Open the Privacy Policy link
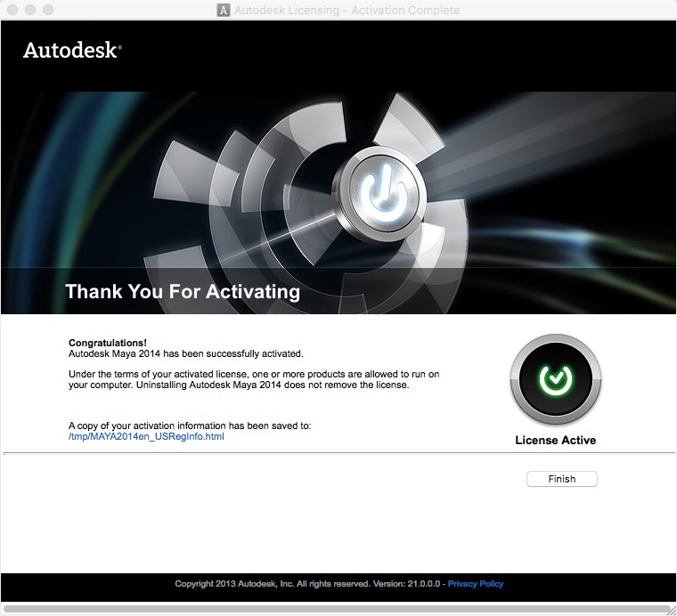This screenshot has width=677, height=616. coord(476,584)
